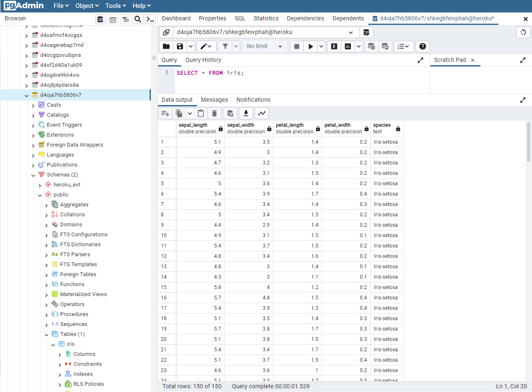Click the sepal_length column header

click(x=200, y=128)
